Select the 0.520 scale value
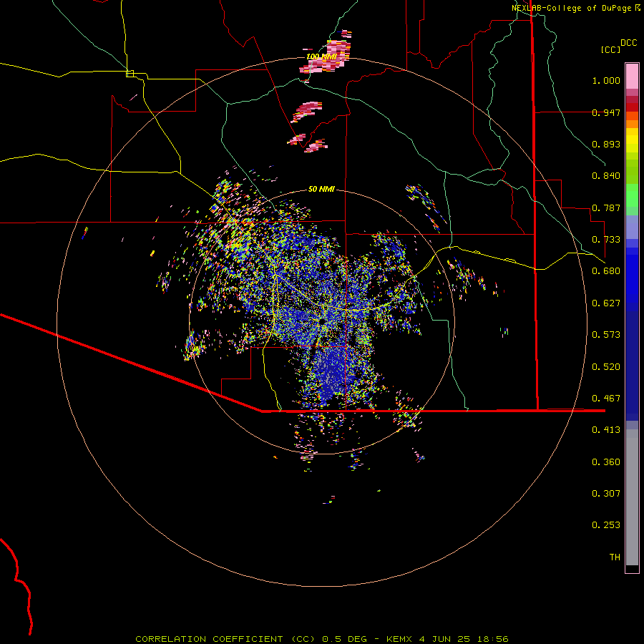 coord(606,367)
